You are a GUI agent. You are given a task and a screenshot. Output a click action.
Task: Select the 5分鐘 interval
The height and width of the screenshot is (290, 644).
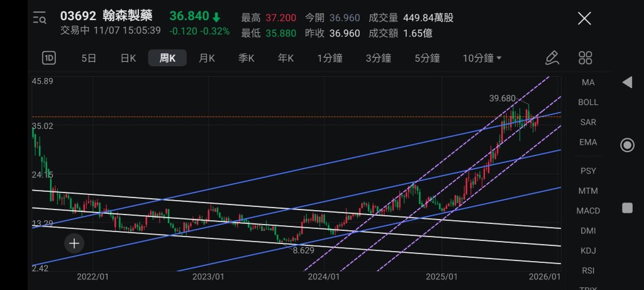(427, 59)
